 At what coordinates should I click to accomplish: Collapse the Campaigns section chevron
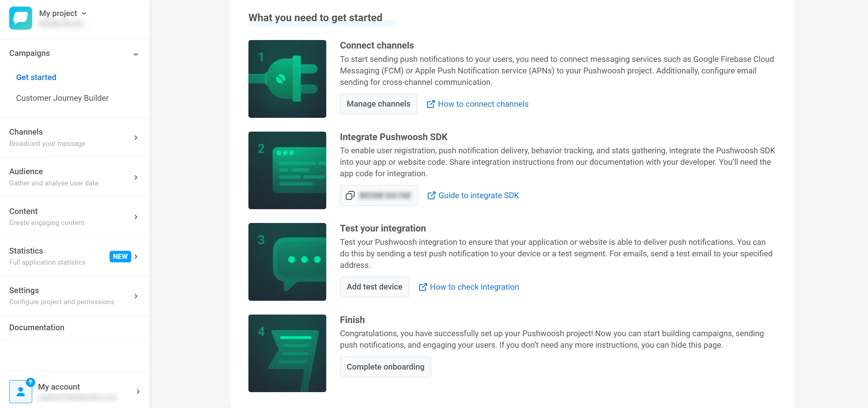[136, 54]
